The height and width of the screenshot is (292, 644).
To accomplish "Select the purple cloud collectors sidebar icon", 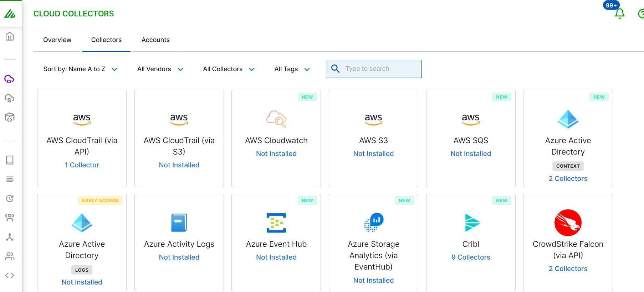I will 10,79.
